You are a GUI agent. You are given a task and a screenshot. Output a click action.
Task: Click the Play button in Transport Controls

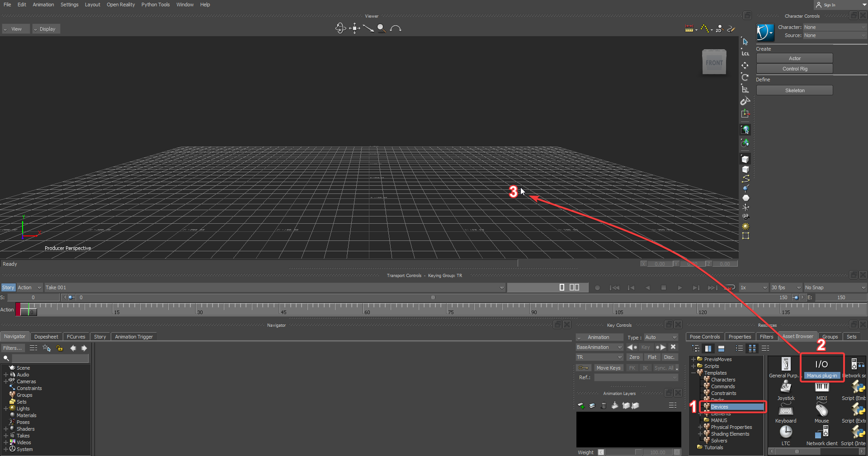tap(679, 287)
